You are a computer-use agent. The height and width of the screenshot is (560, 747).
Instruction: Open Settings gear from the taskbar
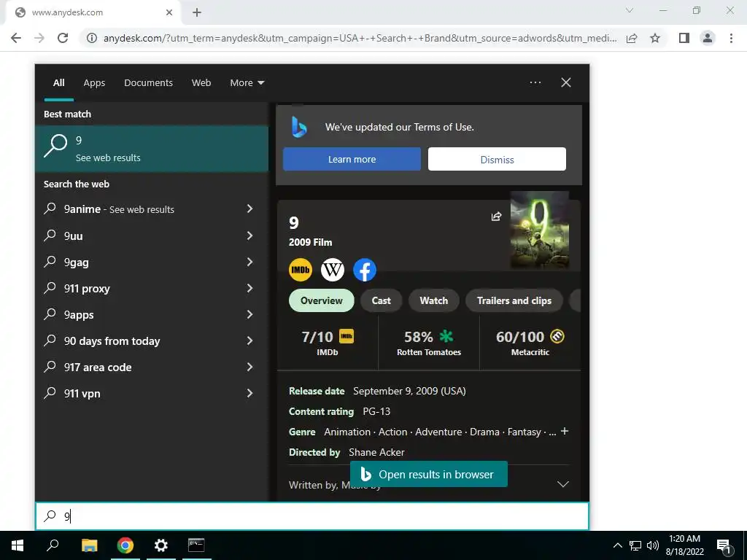[x=161, y=545]
